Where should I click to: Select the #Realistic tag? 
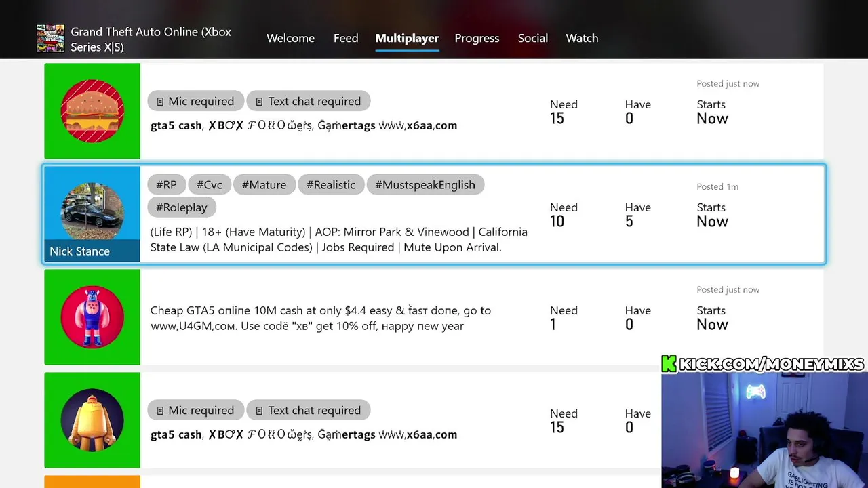[x=331, y=184]
